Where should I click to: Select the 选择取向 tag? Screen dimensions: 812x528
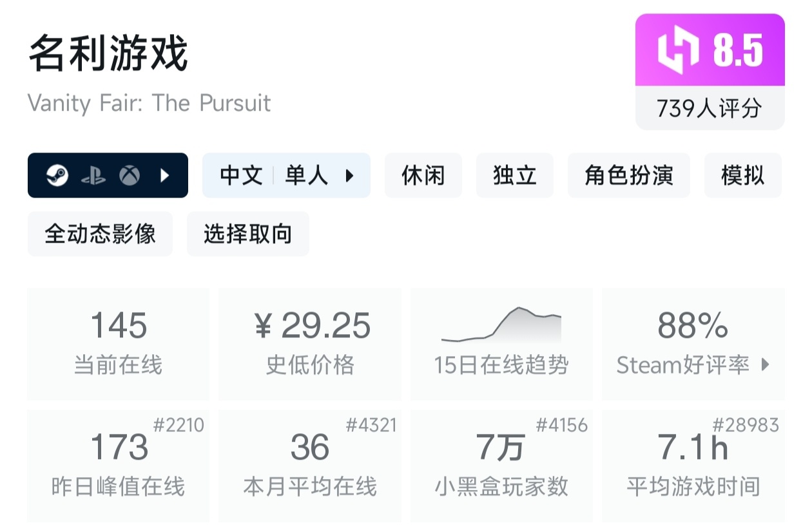point(248,234)
